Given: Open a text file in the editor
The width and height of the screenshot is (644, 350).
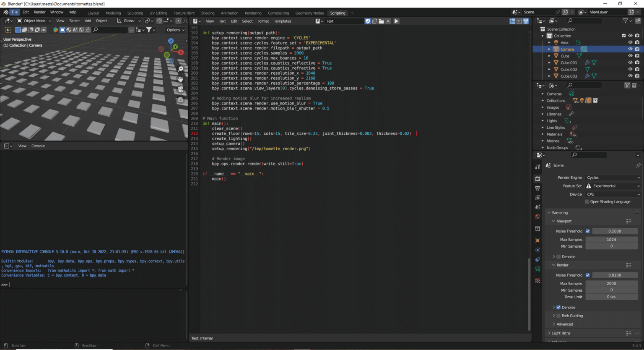Looking at the screenshot, I should pyautogui.click(x=382, y=21).
